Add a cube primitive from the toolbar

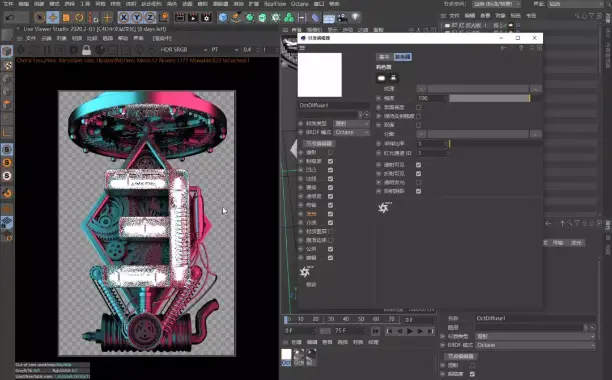(x=222, y=18)
